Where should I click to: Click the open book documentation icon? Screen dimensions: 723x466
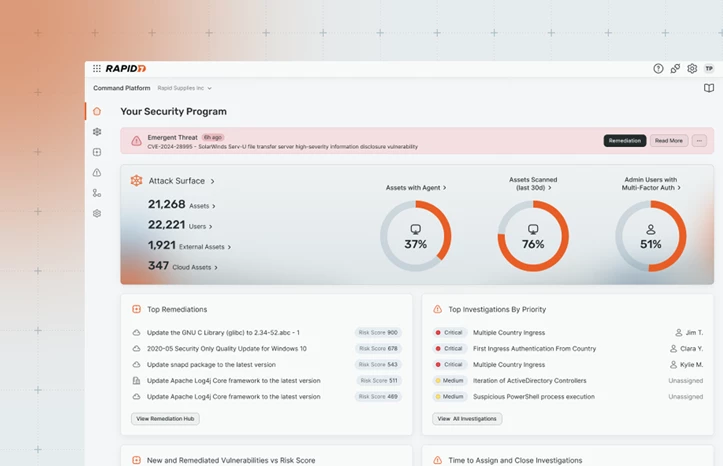tap(709, 88)
